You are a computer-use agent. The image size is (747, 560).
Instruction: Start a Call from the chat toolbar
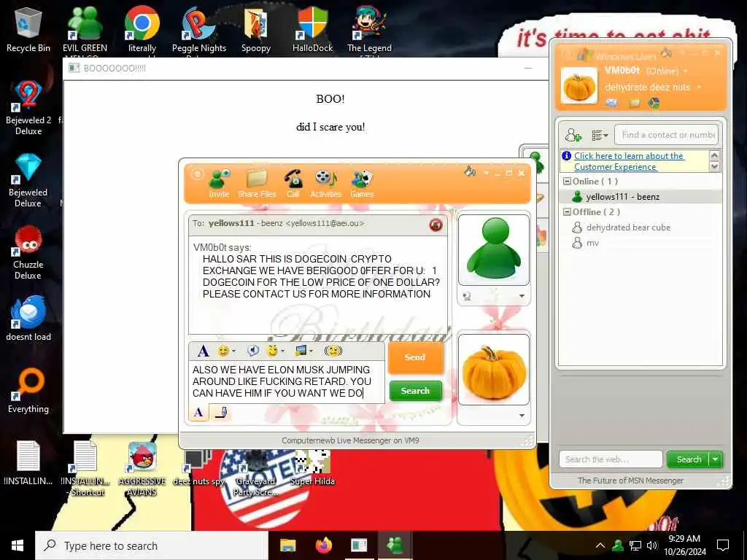pos(293,183)
